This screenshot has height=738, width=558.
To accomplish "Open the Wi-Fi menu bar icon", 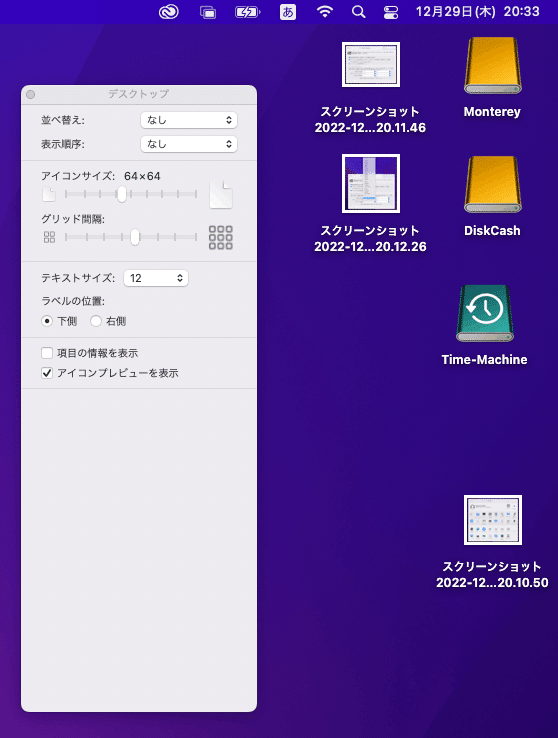I will pos(325,11).
